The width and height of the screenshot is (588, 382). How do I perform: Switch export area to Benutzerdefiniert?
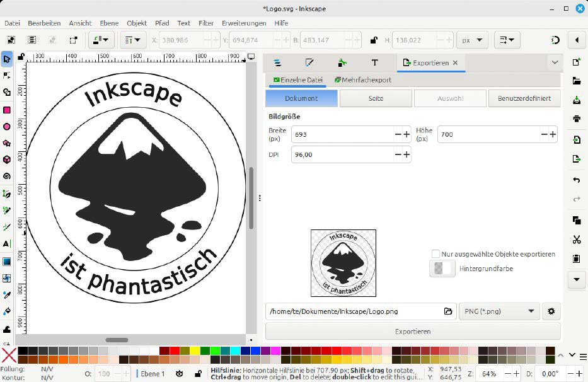(x=524, y=98)
